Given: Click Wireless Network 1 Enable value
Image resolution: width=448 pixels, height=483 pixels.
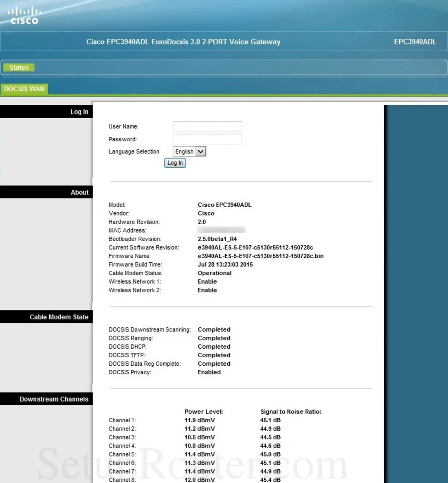Looking at the screenshot, I should (207, 281).
